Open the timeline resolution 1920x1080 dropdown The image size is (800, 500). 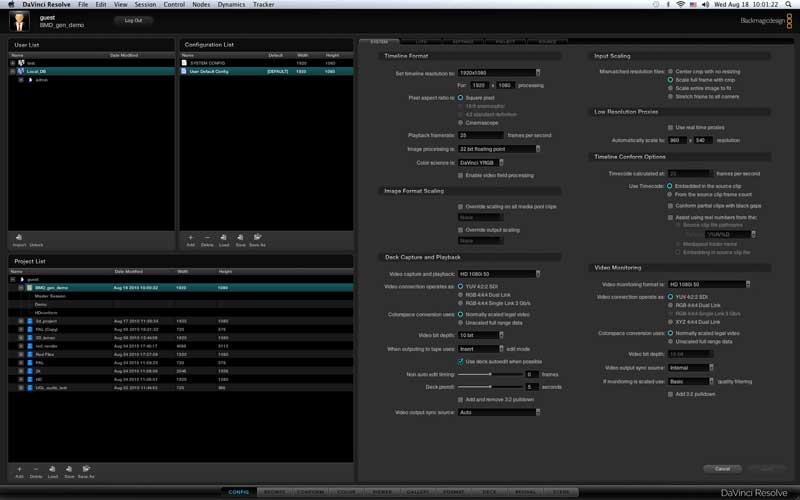click(498, 73)
